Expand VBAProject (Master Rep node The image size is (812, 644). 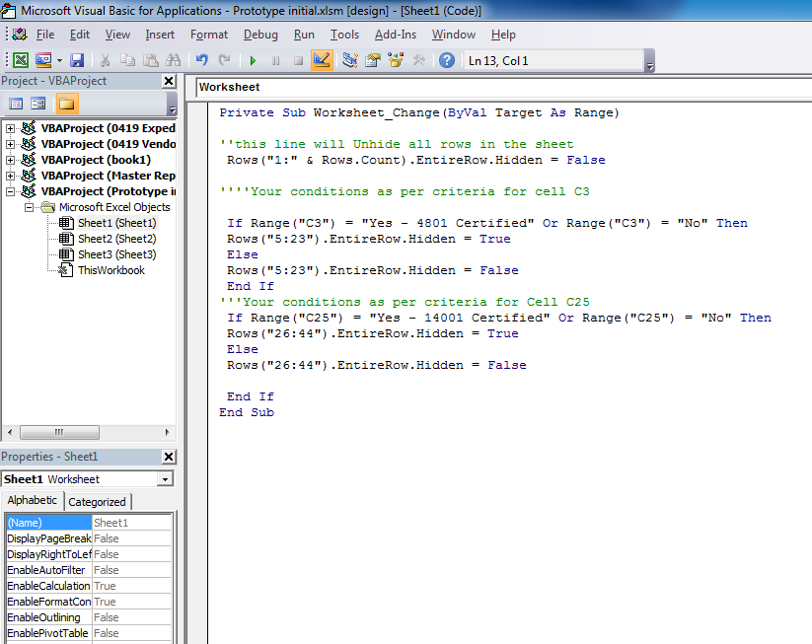[x=10, y=176]
